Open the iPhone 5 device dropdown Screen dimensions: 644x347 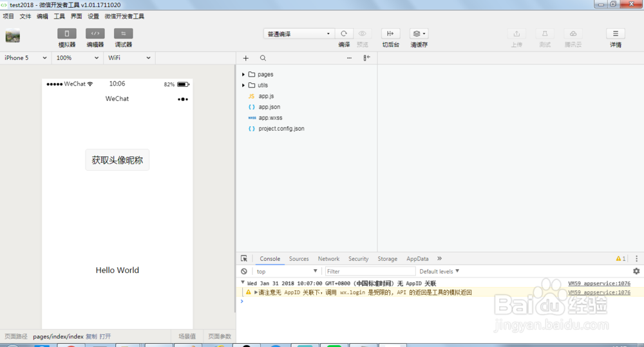[26, 58]
